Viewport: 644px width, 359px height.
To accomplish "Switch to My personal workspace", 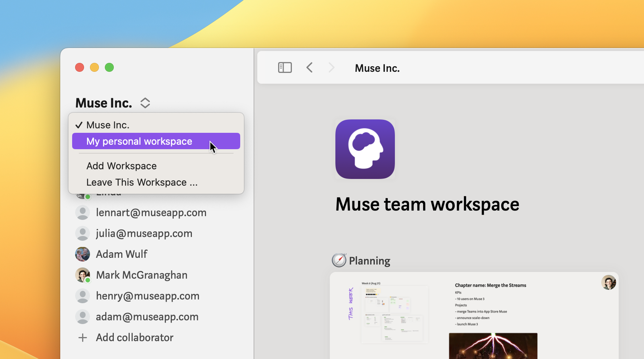I will pos(156,141).
